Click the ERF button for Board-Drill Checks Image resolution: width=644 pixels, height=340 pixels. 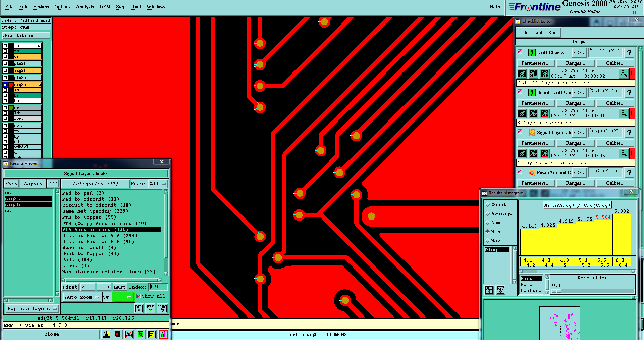(x=579, y=93)
